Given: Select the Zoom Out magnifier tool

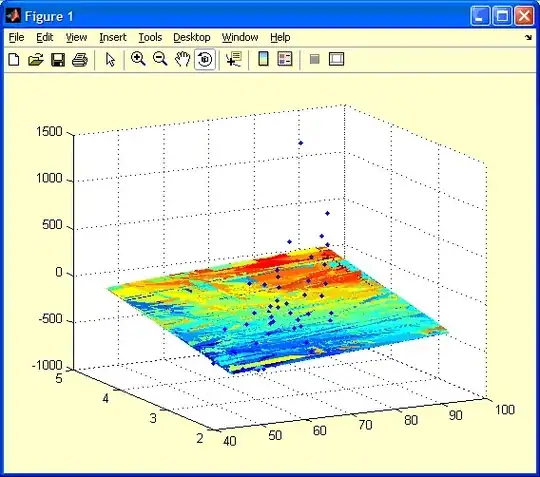Looking at the screenshot, I should (160, 59).
